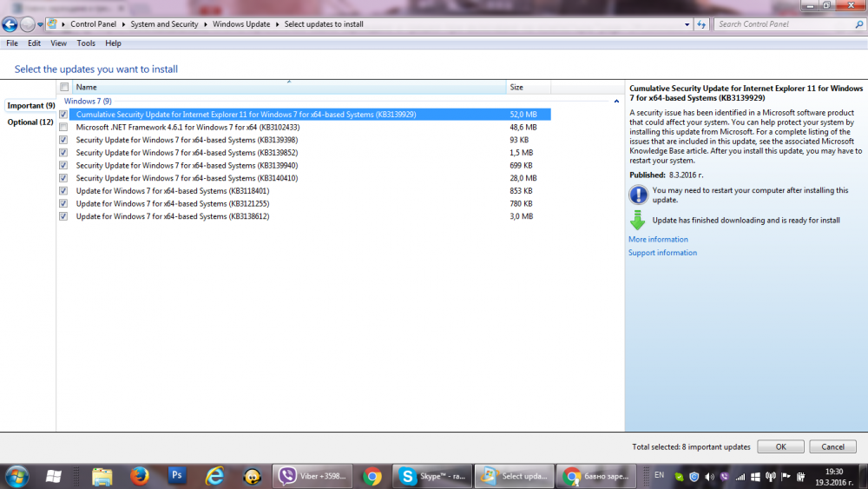The width and height of the screenshot is (868, 489).
Task: Uncheck Security Update KB3139398
Action: [x=63, y=140]
